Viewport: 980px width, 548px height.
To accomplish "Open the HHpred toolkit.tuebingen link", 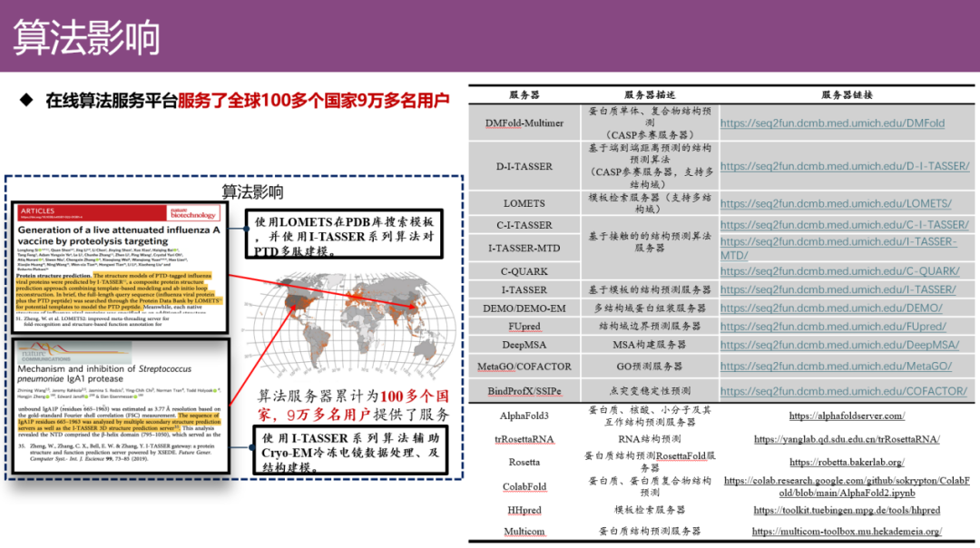I will click(846, 510).
